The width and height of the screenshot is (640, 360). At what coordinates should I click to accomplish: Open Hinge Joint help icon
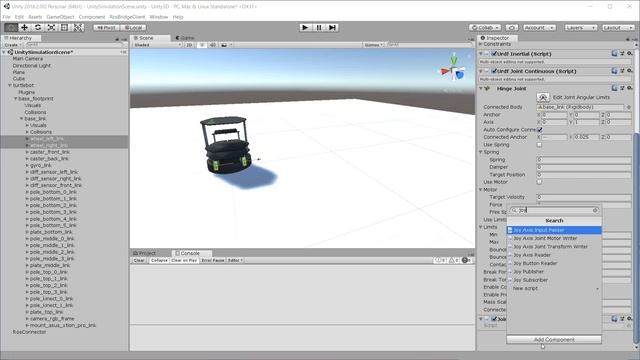pos(614,88)
